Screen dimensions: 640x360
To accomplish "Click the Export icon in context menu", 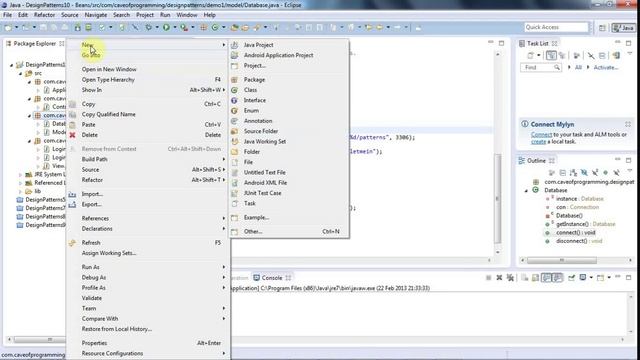I will [72, 204].
